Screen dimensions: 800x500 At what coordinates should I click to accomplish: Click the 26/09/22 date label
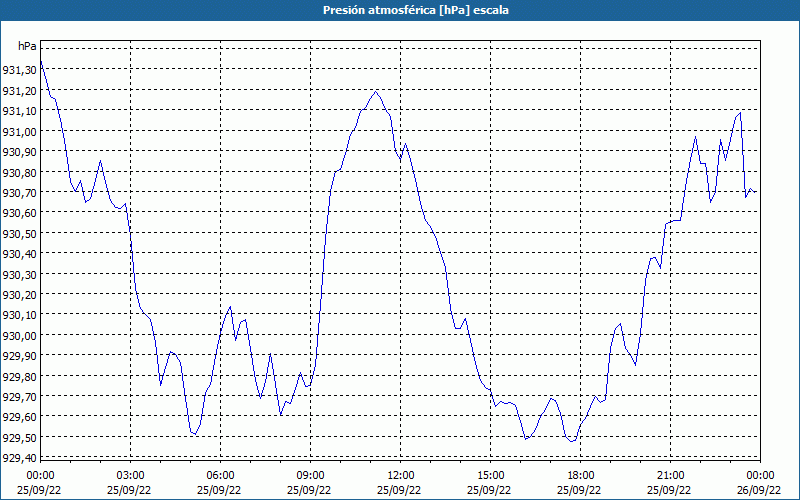760,490
